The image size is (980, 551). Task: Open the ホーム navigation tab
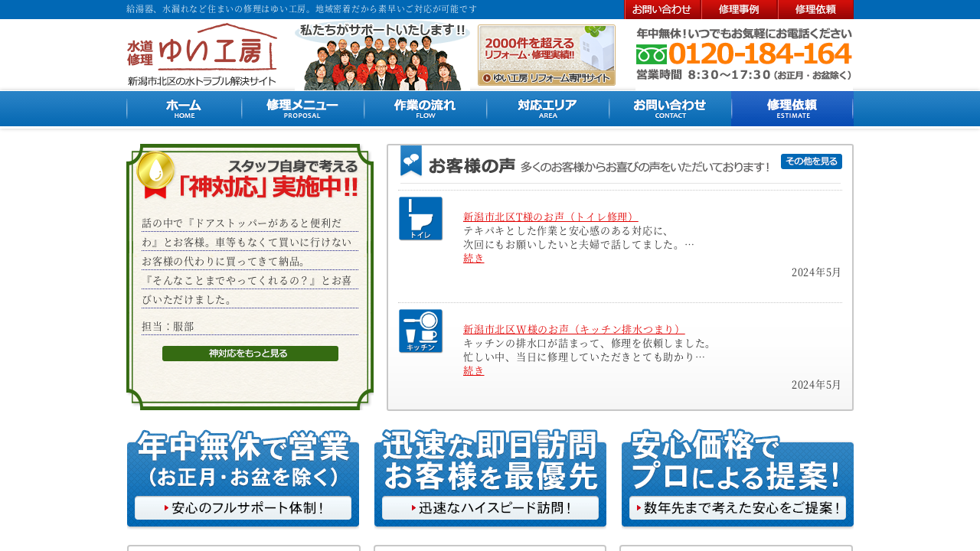[184, 109]
